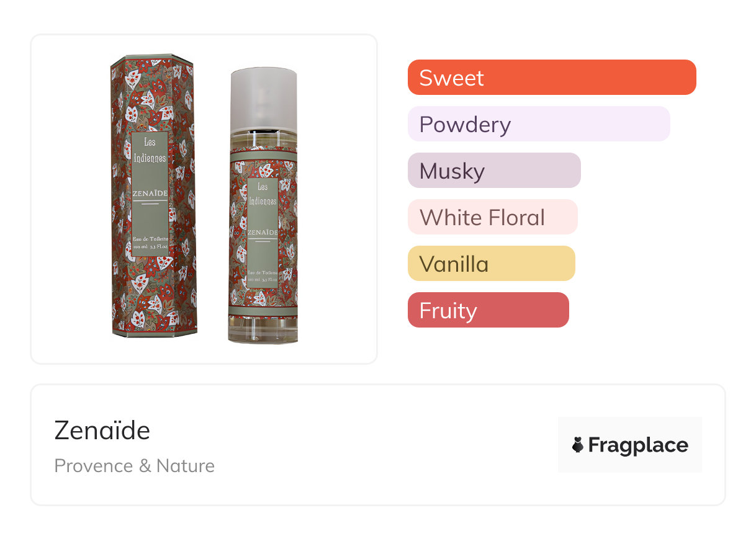The width and height of the screenshot is (756, 536).
Task: Click "Les Indiennes" text on the bottle
Action: click(263, 194)
